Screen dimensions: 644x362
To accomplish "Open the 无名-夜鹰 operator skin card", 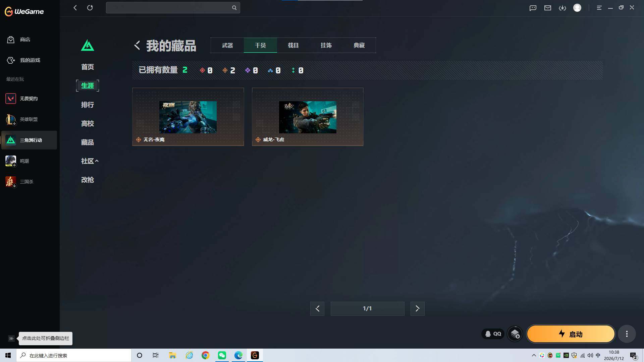I will [188, 117].
